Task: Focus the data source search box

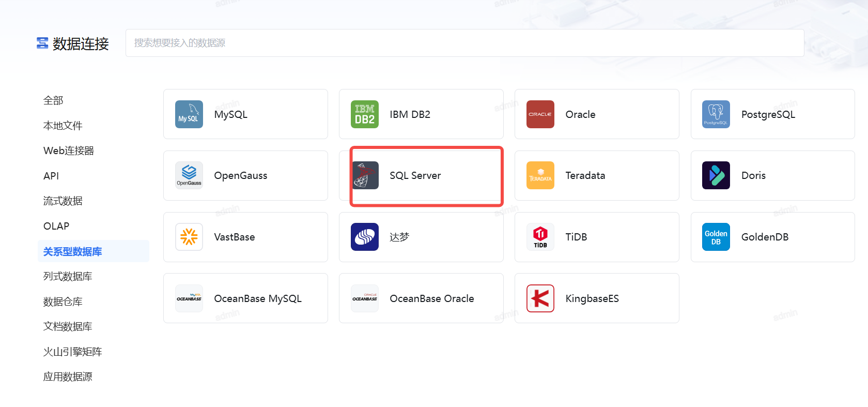Action: point(465,43)
